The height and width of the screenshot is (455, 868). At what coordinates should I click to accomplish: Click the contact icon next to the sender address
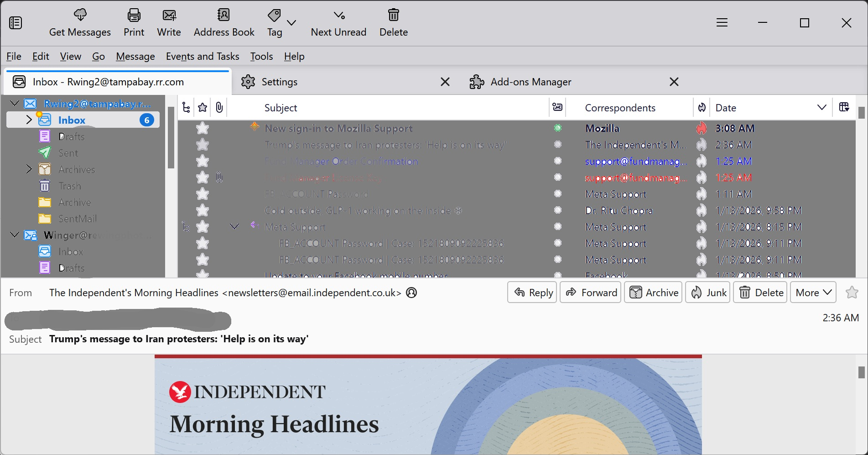[411, 293]
